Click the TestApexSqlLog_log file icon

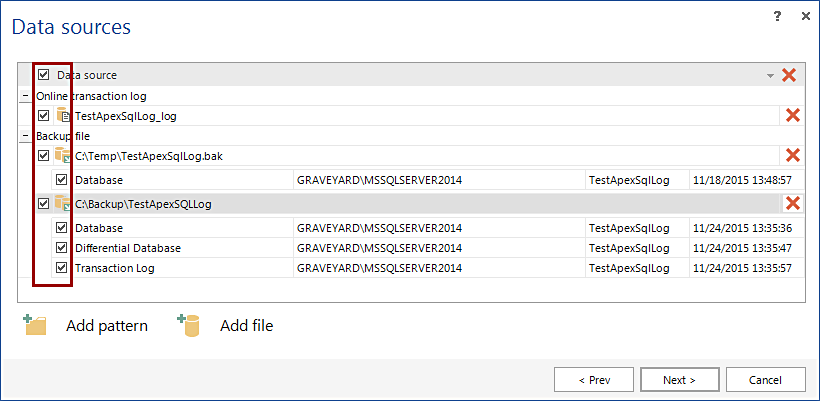[62, 116]
